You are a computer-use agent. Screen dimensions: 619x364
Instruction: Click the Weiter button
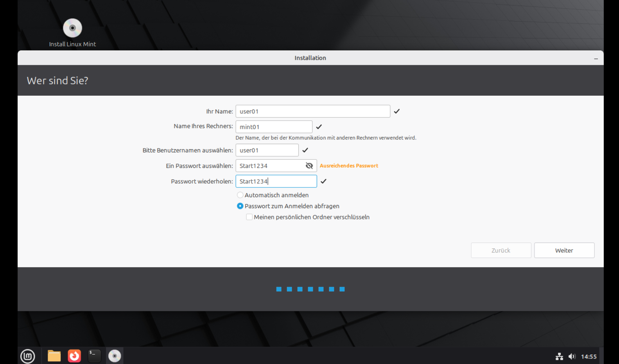[564, 250]
